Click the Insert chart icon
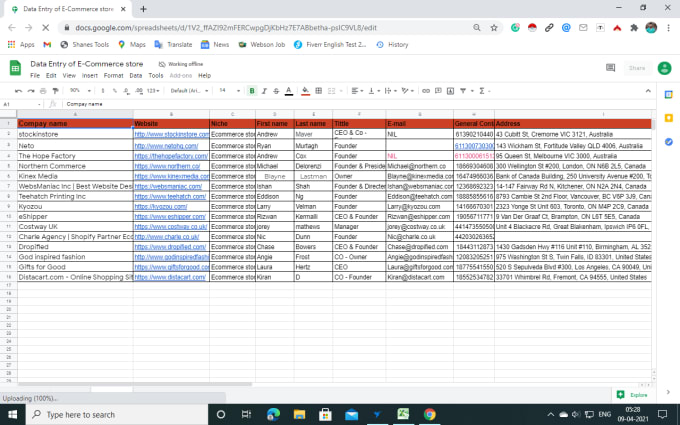Viewport: 680px width, 425px height. pos(451,91)
